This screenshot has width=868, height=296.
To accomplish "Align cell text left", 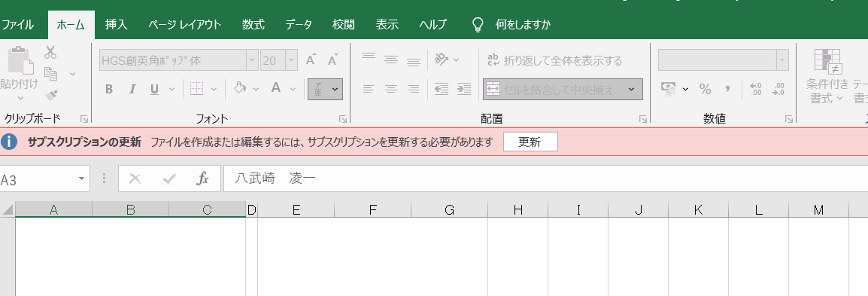I will (368, 89).
